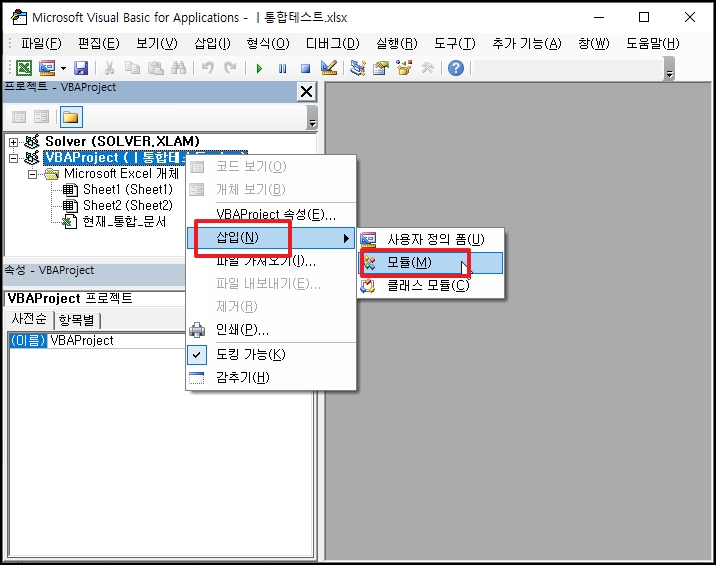
Task: Click the Insert UserForm toolbar icon
Action: point(47,68)
